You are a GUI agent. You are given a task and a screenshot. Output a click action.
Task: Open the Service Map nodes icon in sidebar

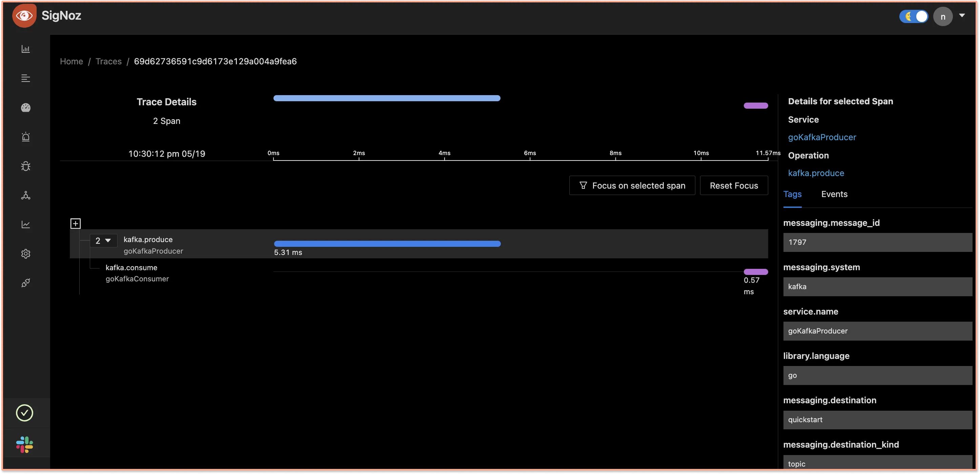pos(25,195)
